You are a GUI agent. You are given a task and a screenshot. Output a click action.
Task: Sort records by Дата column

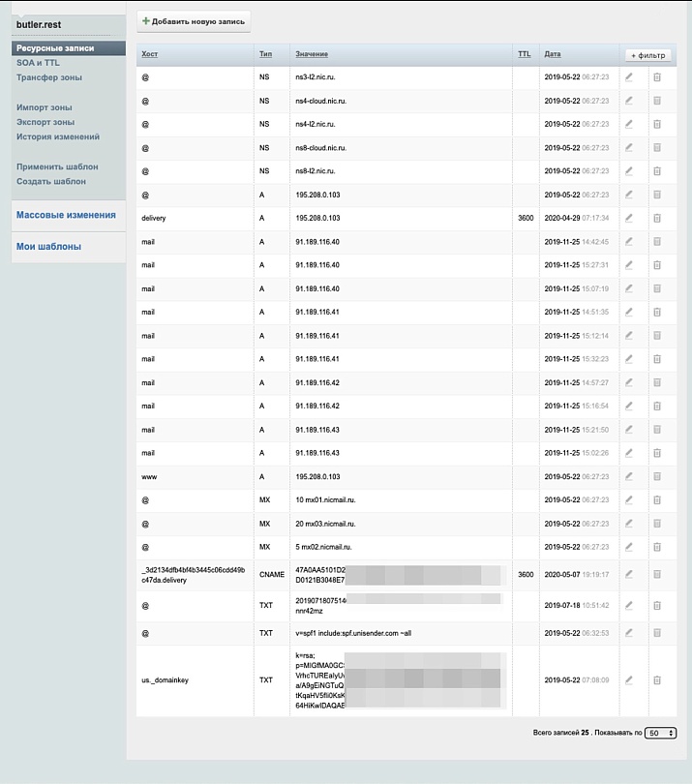[553, 54]
